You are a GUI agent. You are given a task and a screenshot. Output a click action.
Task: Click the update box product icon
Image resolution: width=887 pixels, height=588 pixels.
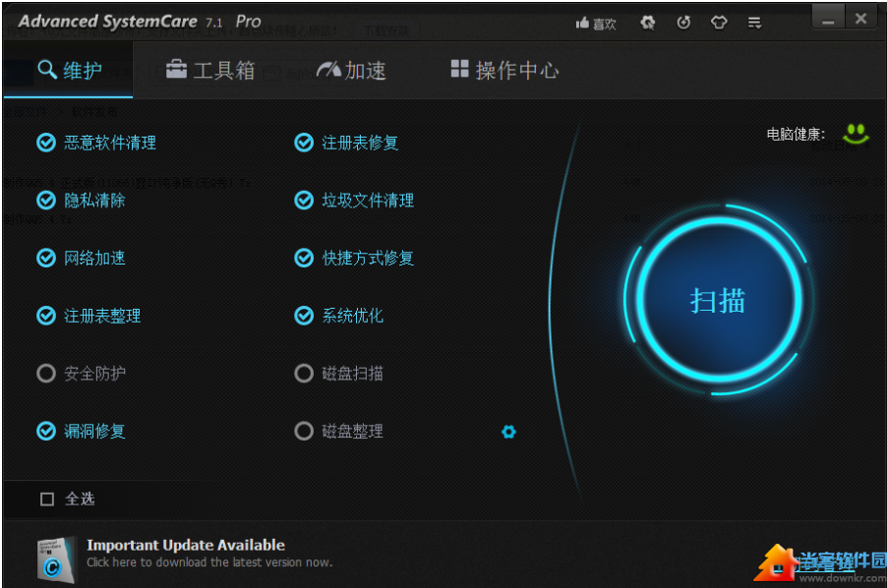click(x=55, y=559)
